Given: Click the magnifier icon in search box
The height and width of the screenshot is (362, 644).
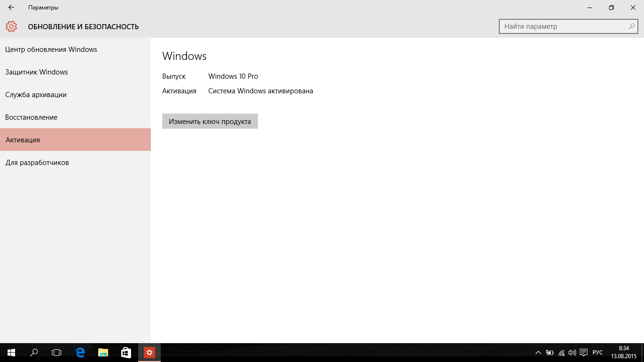Looking at the screenshot, I should 632,26.
